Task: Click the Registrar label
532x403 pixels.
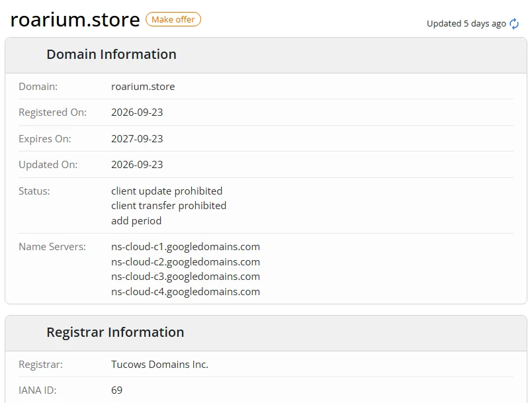Action: (40, 365)
